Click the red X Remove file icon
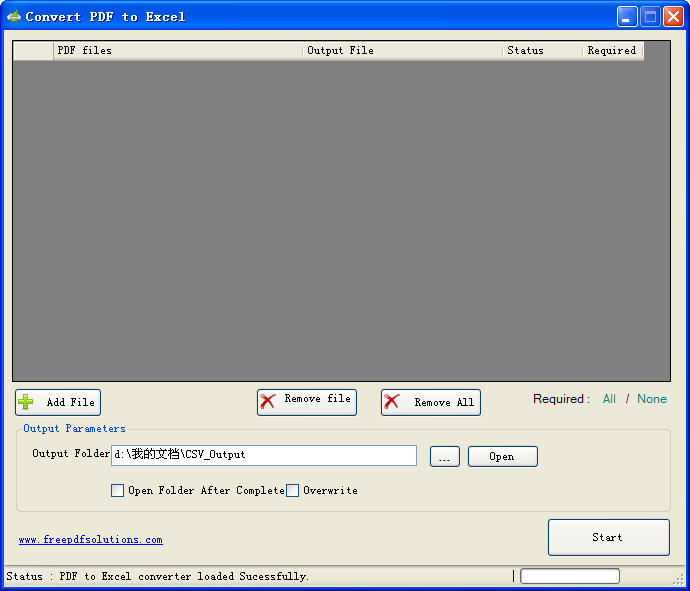The width and height of the screenshot is (690, 591). coord(268,401)
